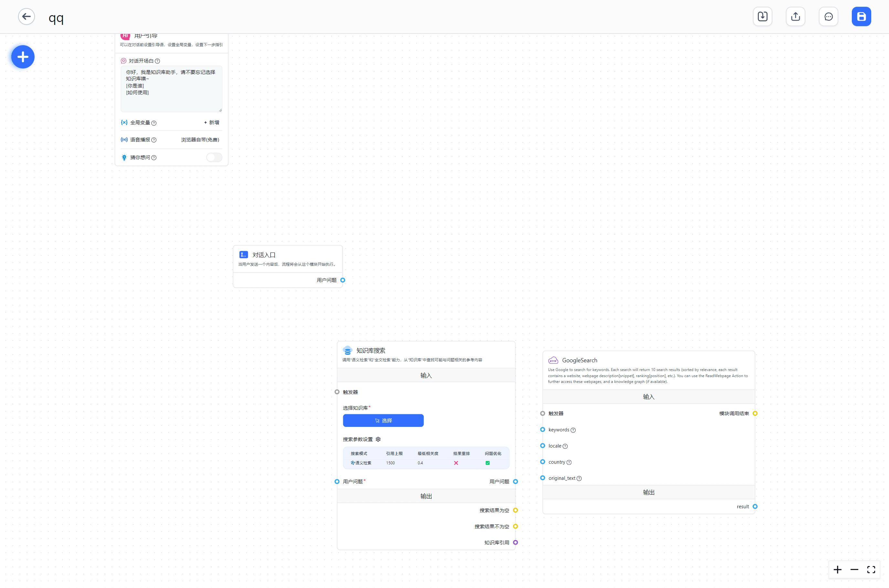889x588 pixels.
Task: Click the 选择 knowledge base button
Action: (383, 420)
